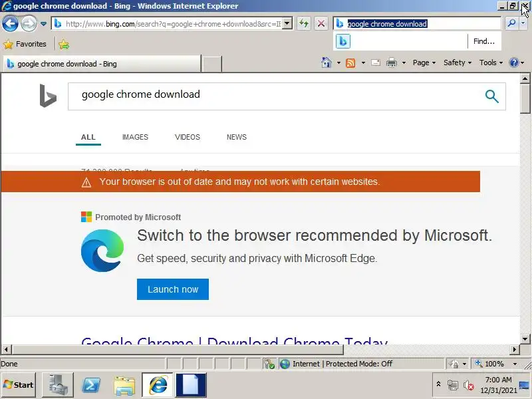The width and height of the screenshot is (532, 399).
Task: Click the status bar popup blocker icon
Action: pos(269,364)
